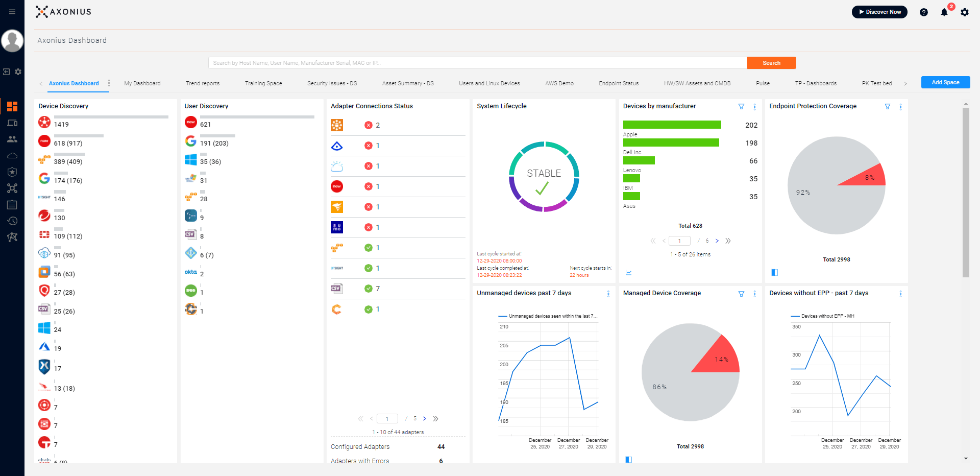Viewport: 980px width, 476px height.
Task: Click the ServiceNow adapter icon in Device Discovery
Action: 44,141
